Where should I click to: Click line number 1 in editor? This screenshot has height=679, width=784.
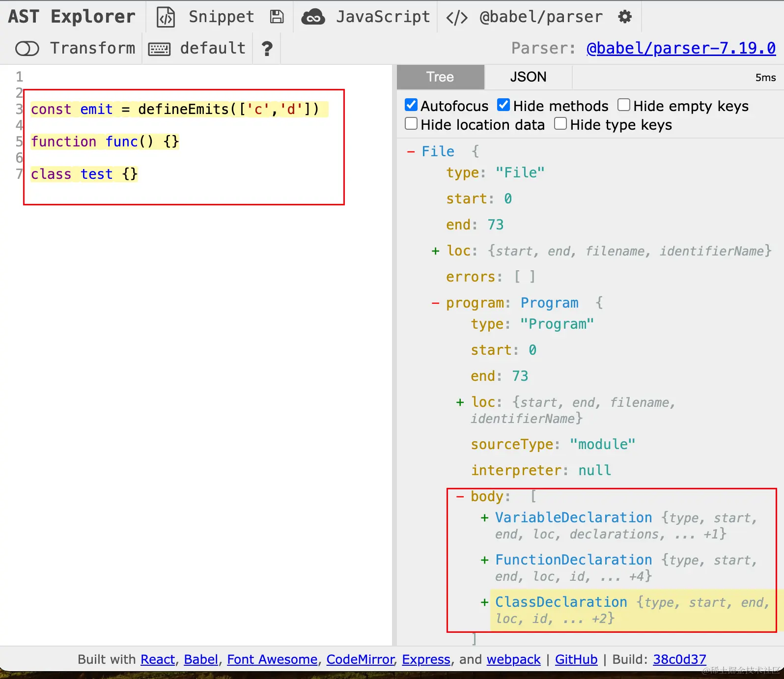point(20,77)
